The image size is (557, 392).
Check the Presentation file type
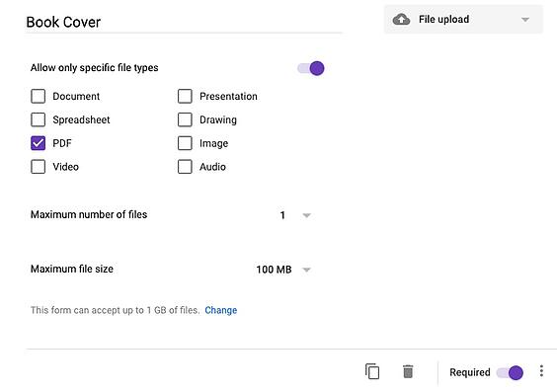point(185,96)
